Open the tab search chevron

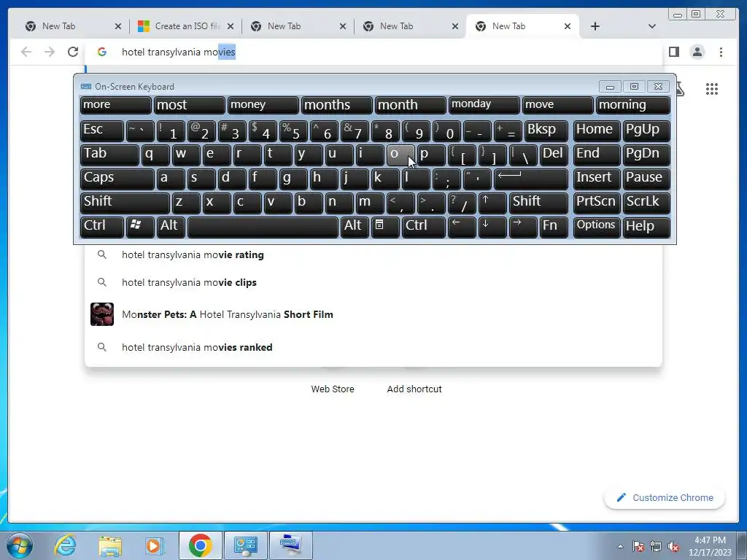tap(651, 26)
